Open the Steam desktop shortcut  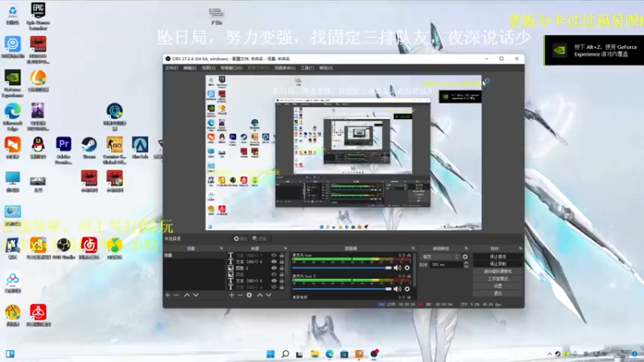(89, 149)
